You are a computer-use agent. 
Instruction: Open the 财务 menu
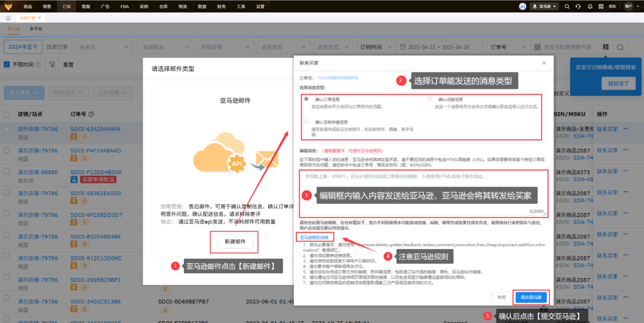point(221,6)
